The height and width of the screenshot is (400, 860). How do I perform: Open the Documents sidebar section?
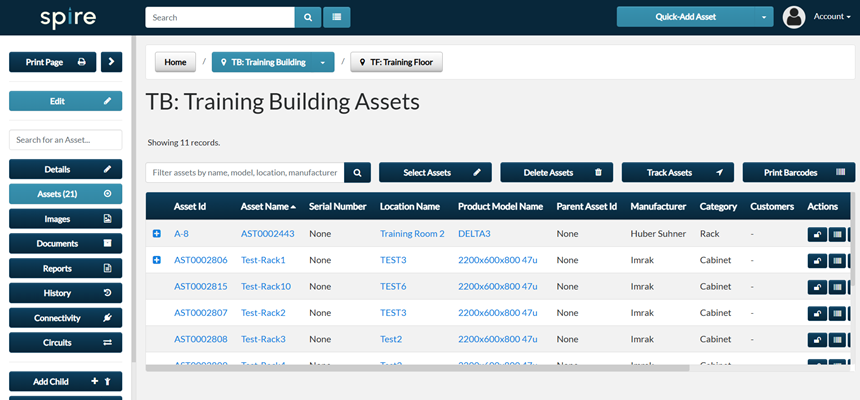(65, 243)
